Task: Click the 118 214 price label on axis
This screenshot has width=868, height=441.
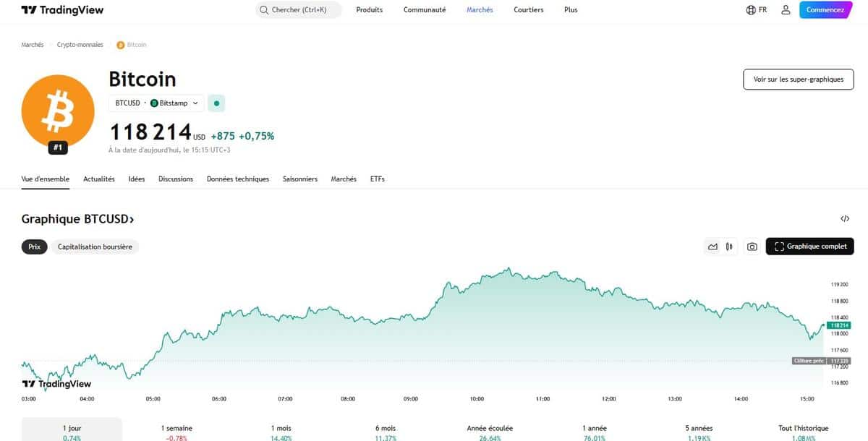Action: 839,325
